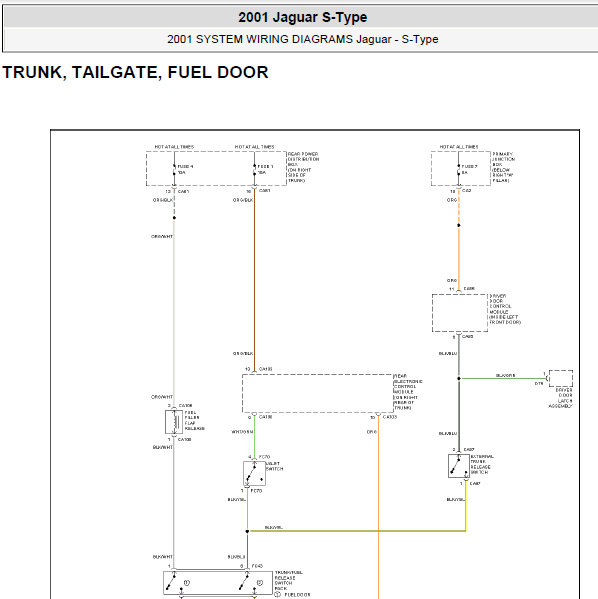Select the Fuel Filler Flap Release solenoid
Viewport: 598px width, 599px height.
point(174,422)
